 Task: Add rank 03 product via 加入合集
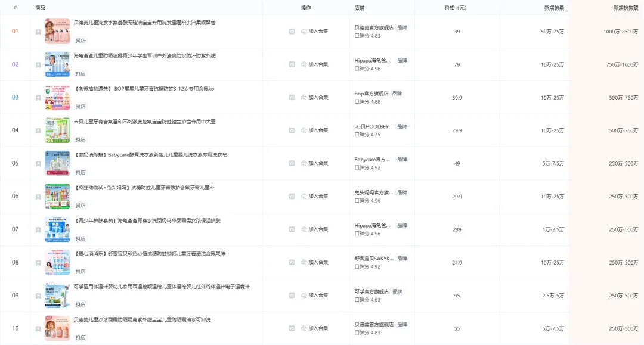tap(315, 97)
